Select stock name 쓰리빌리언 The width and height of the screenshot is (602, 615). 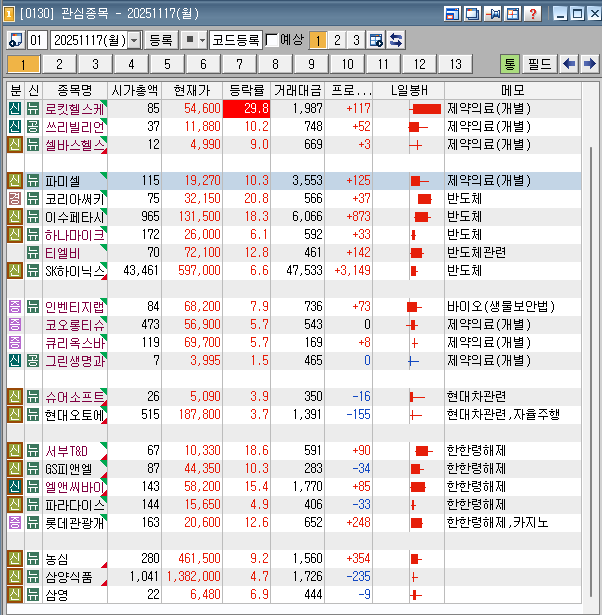75,127
